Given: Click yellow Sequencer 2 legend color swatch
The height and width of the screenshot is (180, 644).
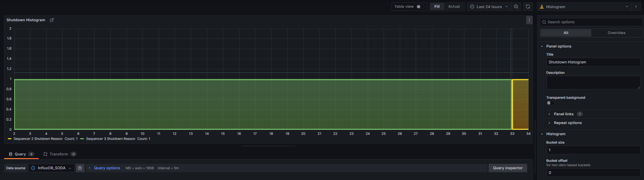Looking at the screenshot, I should tap(9, 139).
